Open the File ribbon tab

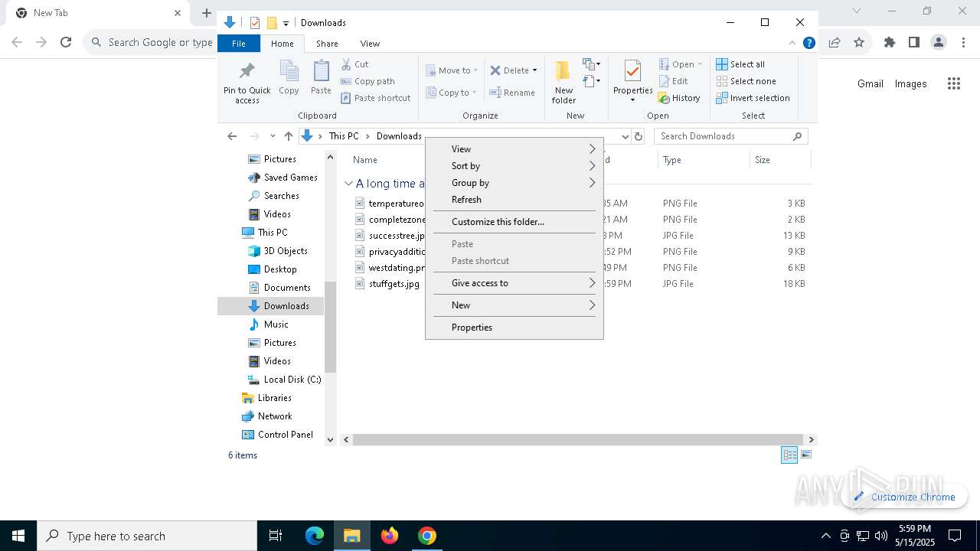pos(239,44)
